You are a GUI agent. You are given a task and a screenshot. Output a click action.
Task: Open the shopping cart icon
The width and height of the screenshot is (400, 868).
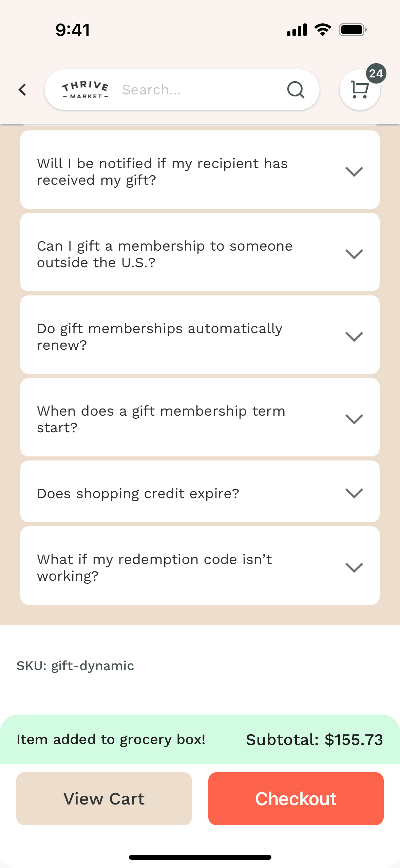[x=359, y=90]
